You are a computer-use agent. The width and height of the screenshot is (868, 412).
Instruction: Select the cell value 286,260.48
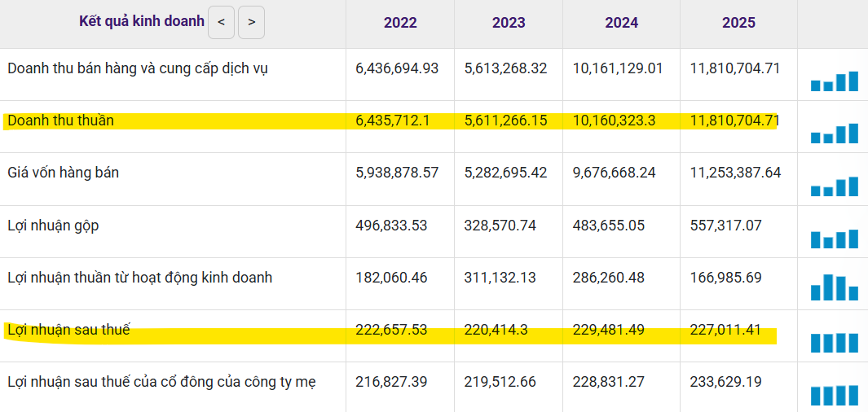point(608,278)
